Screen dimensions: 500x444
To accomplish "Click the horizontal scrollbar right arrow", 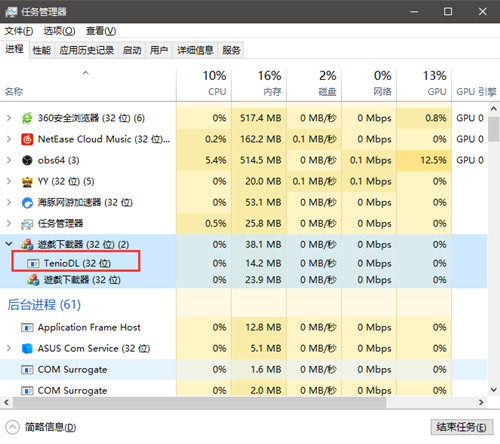I will point(481,402).
